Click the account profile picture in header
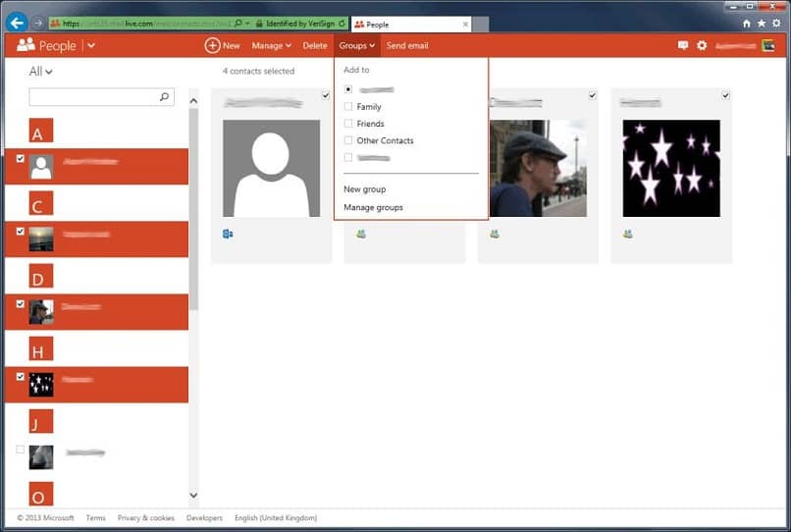The image size is (791, 532). coord(767,45)
